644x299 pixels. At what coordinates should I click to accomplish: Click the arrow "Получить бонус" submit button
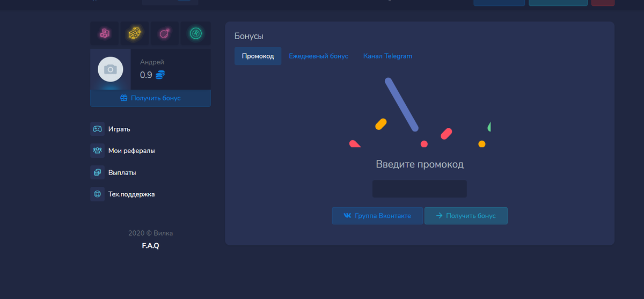pos(466,216)
